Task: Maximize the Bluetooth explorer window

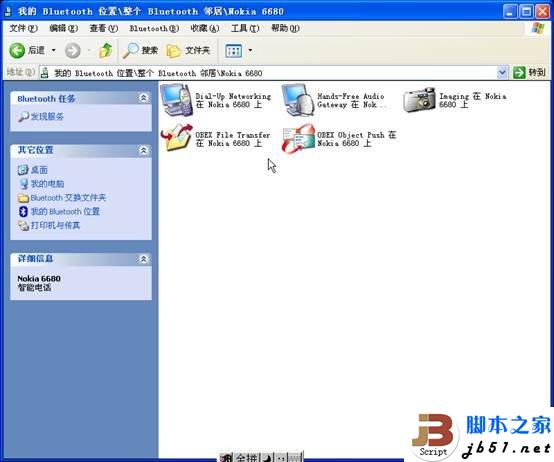Action: click(526, 11)
